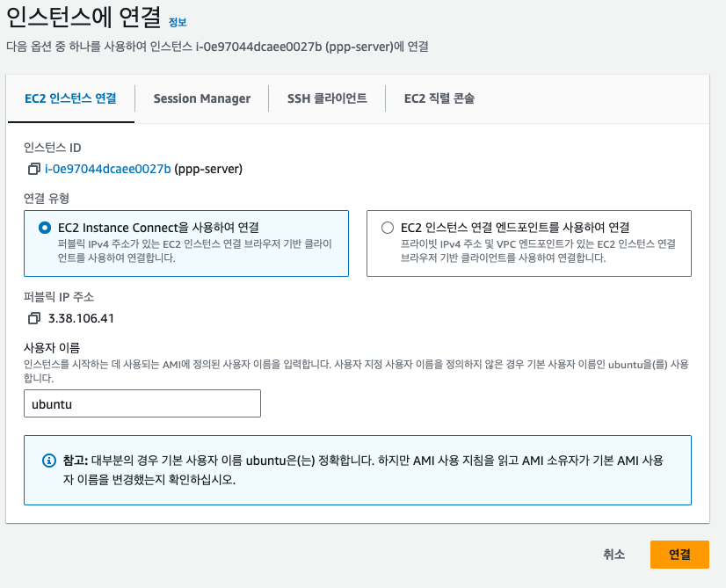Click the 인스턴스 ID label
This screenshot has height=588, width=726.
click(53, 148)
